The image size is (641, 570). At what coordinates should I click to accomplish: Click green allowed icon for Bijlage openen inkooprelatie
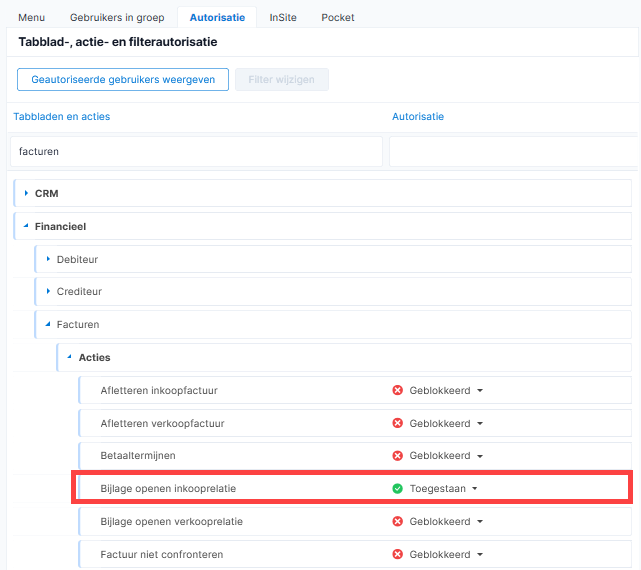tap(397, 488)
